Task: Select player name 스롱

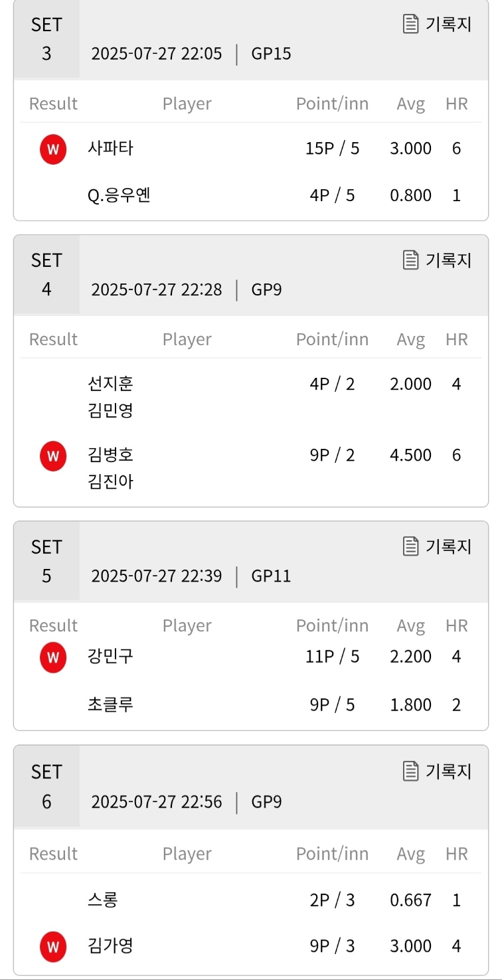Action: tap(103, 900)
